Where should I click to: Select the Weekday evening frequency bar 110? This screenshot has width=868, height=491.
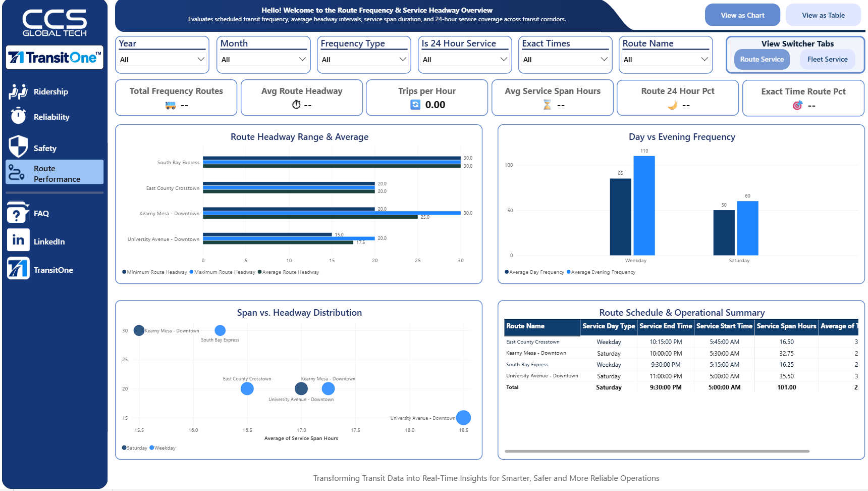[644, 206]
